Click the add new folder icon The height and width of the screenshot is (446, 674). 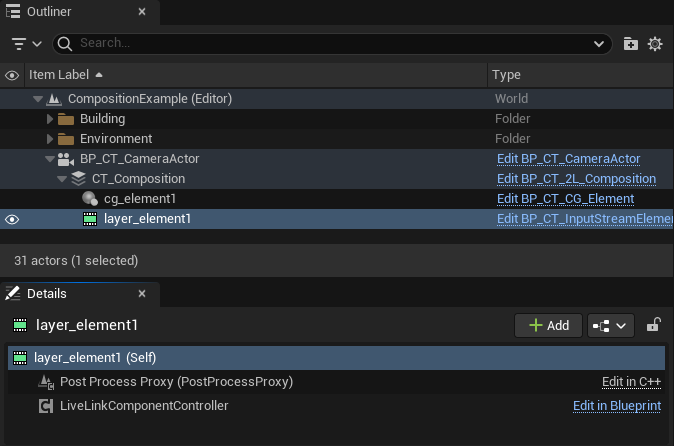(x=631, y=44)
